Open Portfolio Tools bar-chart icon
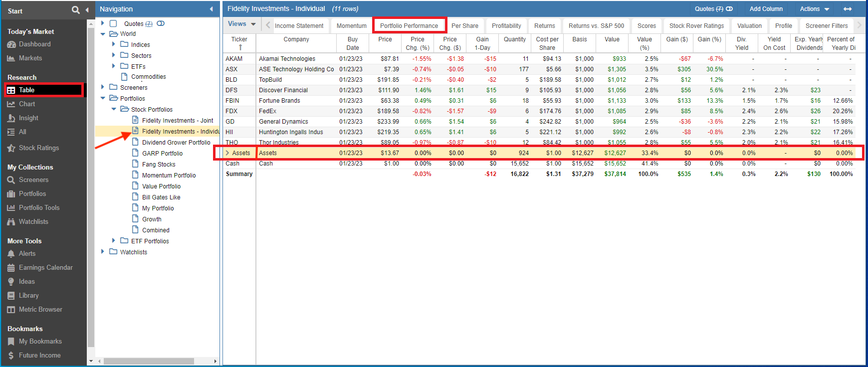The image size is (868, 367). point(11,208)
